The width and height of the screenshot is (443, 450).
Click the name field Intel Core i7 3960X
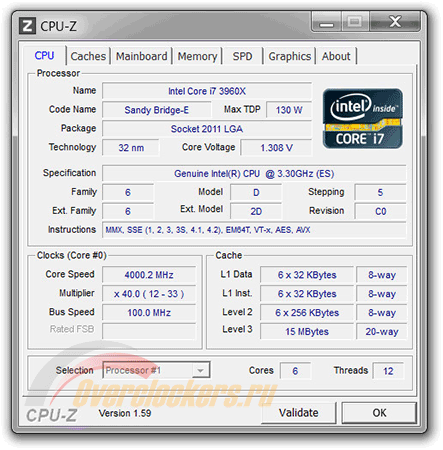[207, 91]
